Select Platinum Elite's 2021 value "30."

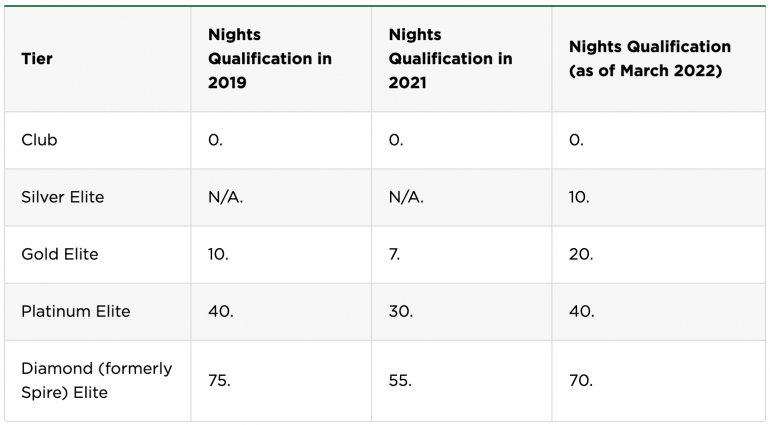point(401,311)
